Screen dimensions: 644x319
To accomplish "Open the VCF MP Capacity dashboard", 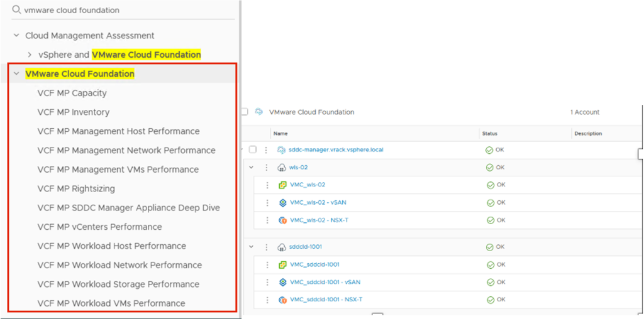I will tap(72, 93).
